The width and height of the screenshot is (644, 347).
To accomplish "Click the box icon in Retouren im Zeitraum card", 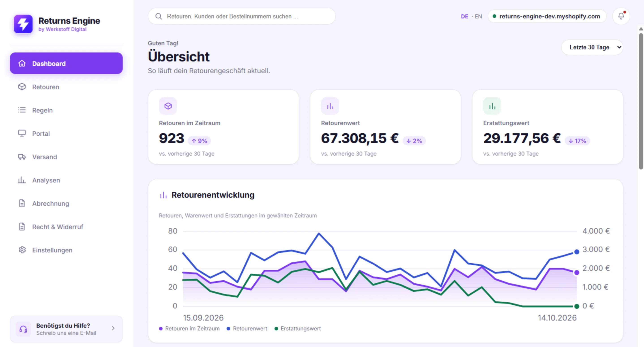I will click(168, 106).
